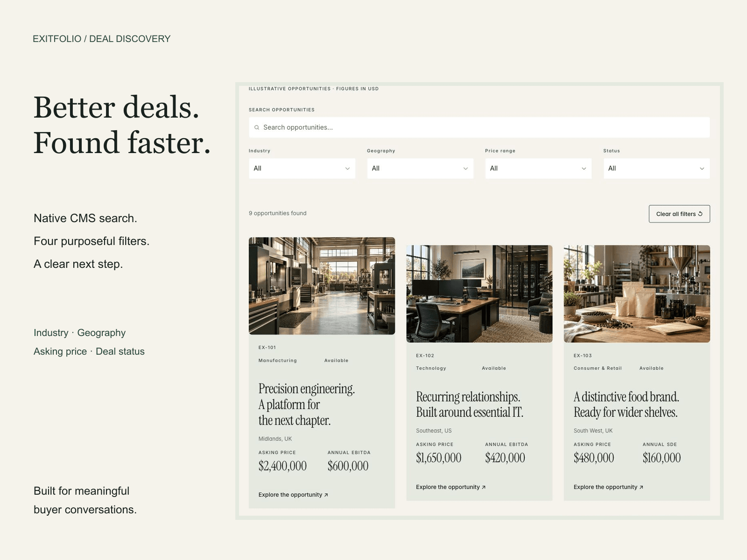This screenshot has width=747, height=560.
Task: Click arrow icon beside EX-101 Explore the opportunity
Action: tap(326, 495)
